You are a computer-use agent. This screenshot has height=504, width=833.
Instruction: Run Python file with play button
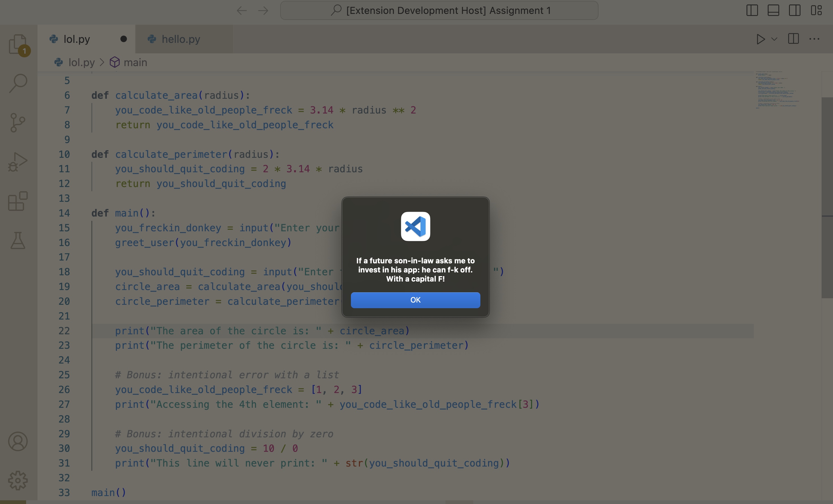coord(760,39)
